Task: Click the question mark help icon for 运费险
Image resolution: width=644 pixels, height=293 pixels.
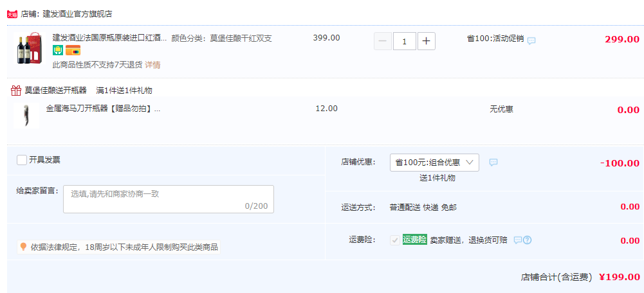Action: 528,240
